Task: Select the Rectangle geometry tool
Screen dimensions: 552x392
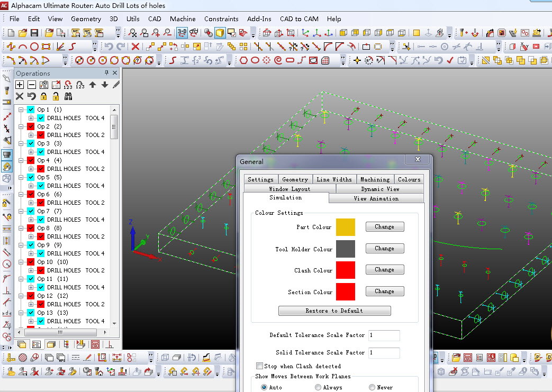Action: pos(46,47)
